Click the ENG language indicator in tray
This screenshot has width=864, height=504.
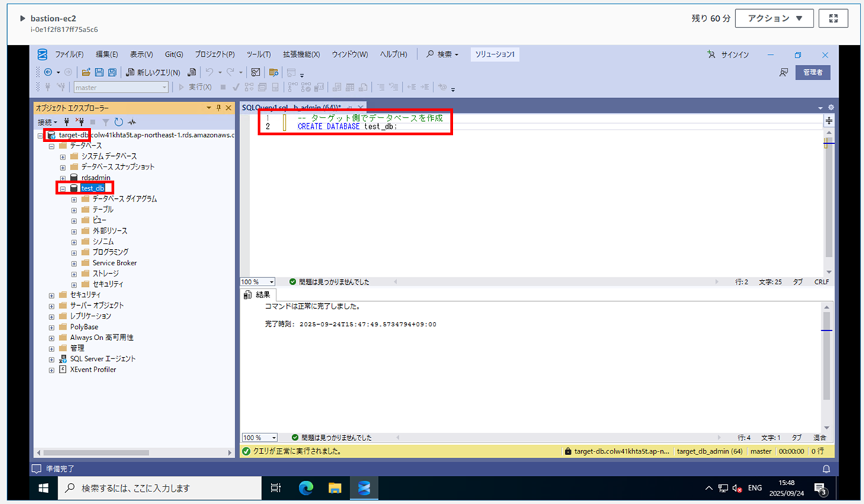point(755,488)
